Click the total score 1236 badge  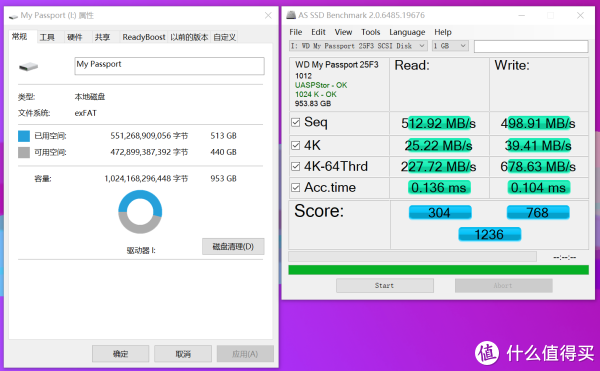(489, 234)
